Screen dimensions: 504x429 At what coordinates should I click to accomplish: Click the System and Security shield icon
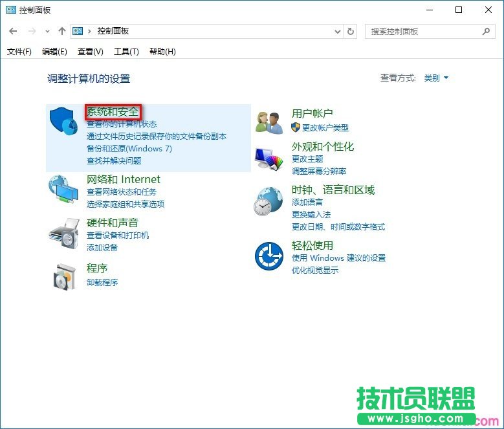[x=64, y=122]
